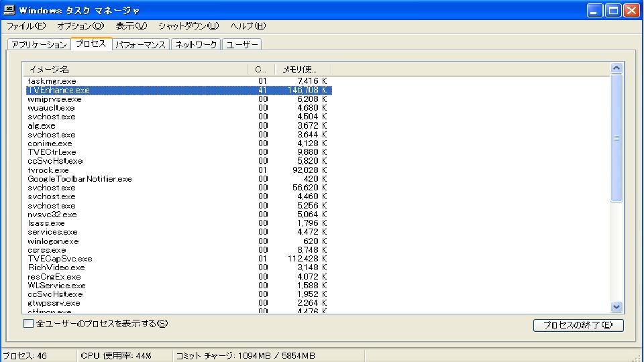Sort by CPU column header
Image resolution: width=644 pixels, height=362 pixels.
[x=261, y=69]
